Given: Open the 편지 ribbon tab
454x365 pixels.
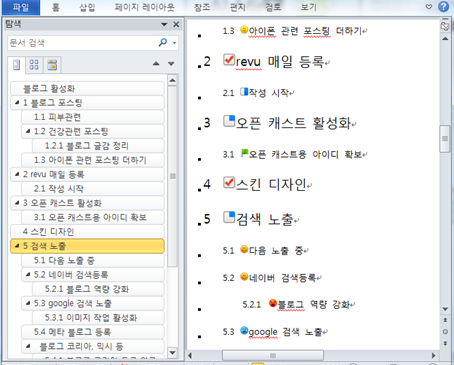Looking at the screenshot, I should [238, 7].
